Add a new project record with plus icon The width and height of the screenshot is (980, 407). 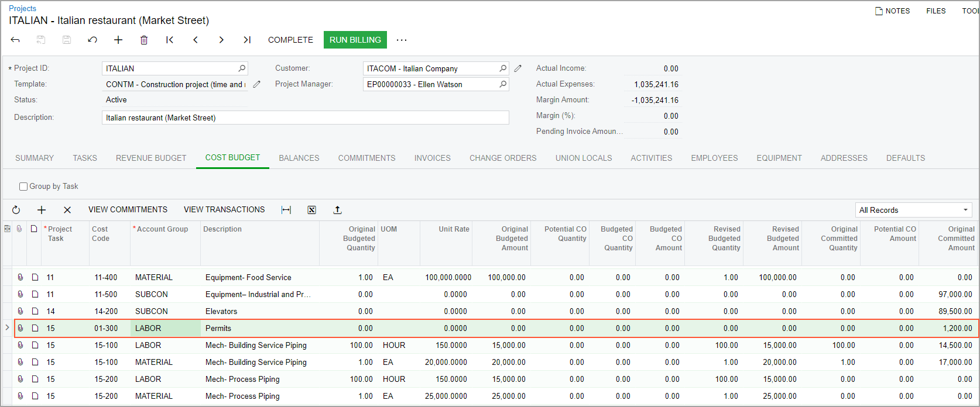click(118, 40)
